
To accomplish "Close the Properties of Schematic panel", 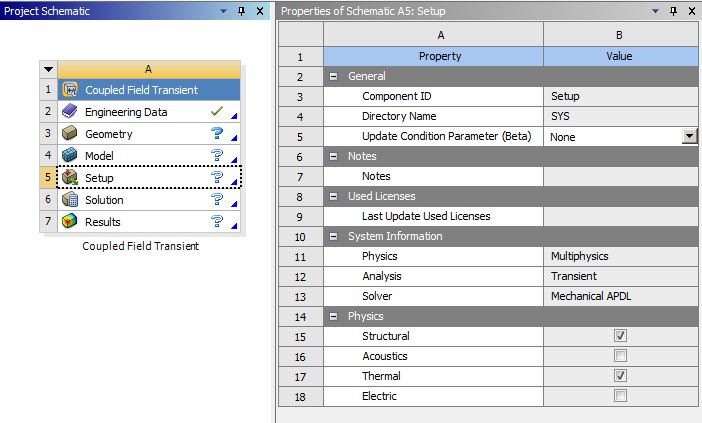I will [x=692, y=11].
